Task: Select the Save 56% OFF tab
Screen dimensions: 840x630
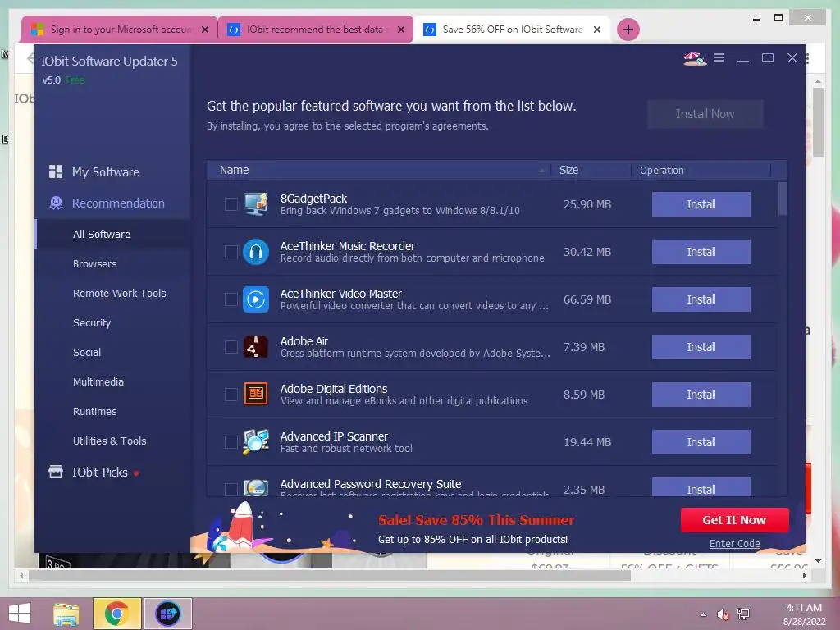Action: (512, 30)
